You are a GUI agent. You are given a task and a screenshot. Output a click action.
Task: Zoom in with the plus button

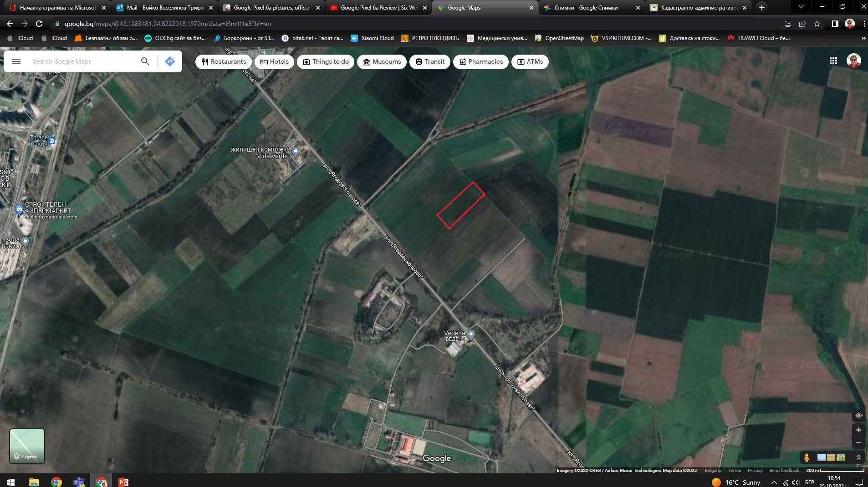click(858, 430)
